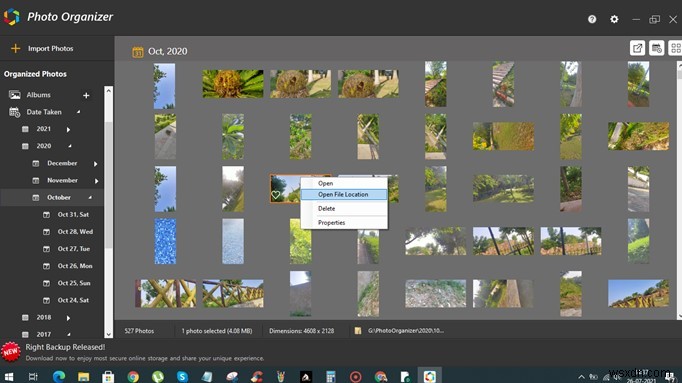Open uTorrent from taskbar
The width and height of the screenshot is (682, 383).
coord(158,376)
